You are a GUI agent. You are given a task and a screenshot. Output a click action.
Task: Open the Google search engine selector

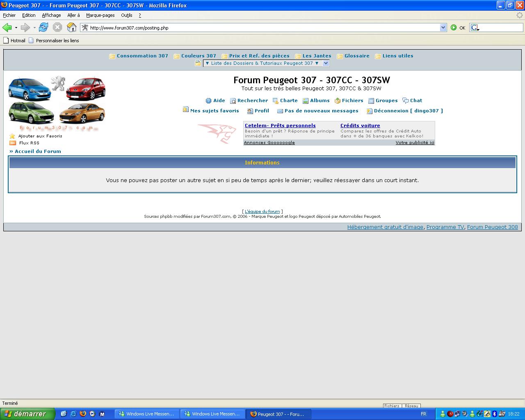tap(475, 27)
